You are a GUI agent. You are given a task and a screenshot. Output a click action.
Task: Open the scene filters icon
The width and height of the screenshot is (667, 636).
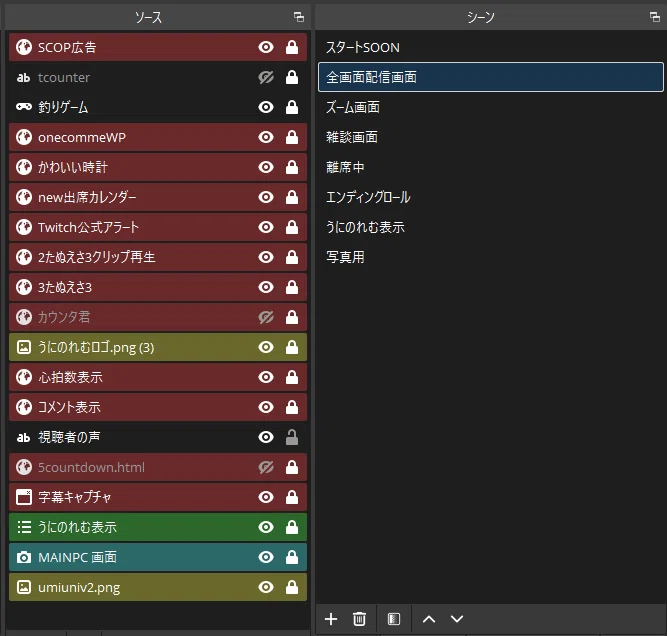coord(394,619)
